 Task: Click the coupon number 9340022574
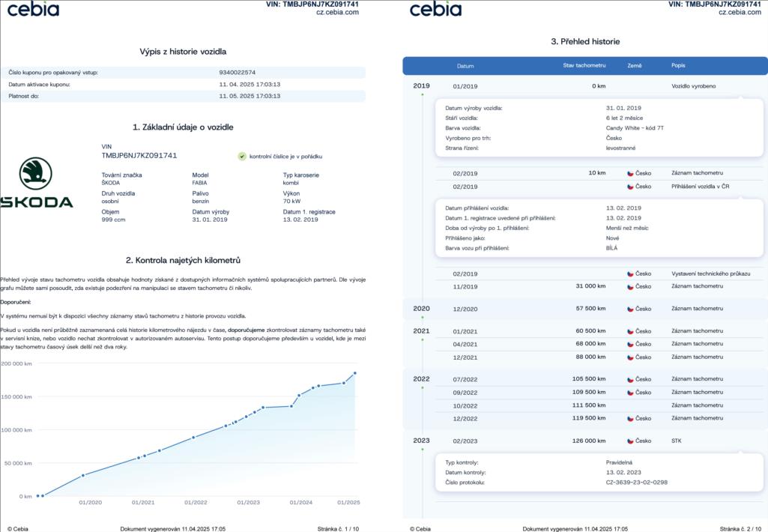coord(237,73)
